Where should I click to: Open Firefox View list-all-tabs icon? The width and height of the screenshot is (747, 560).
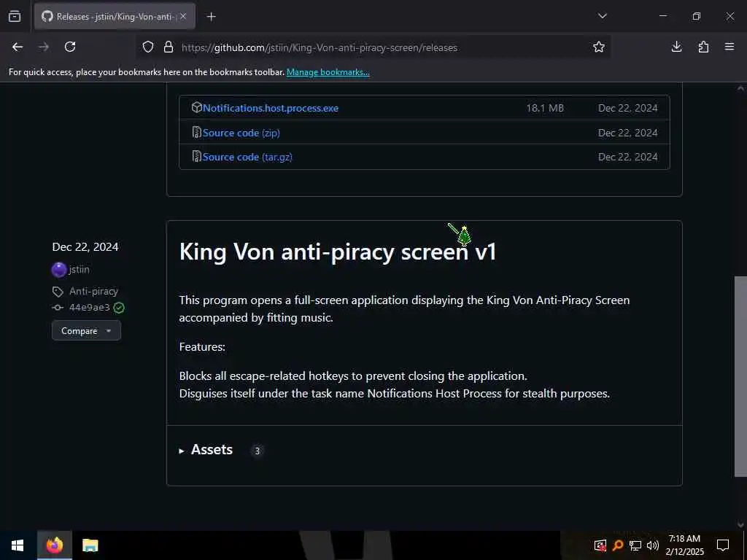(x=15, y=17)
